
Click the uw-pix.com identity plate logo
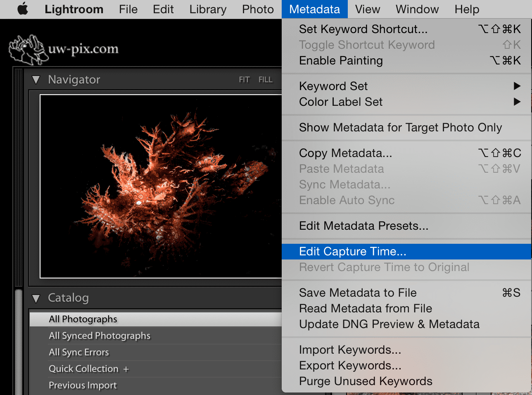64,50
